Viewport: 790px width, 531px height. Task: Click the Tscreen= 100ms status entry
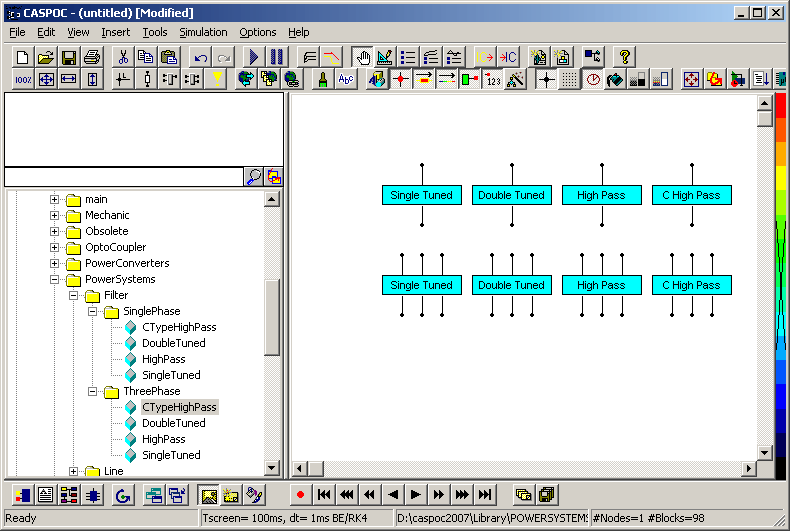pyautogui.click(x=296, y=518)
